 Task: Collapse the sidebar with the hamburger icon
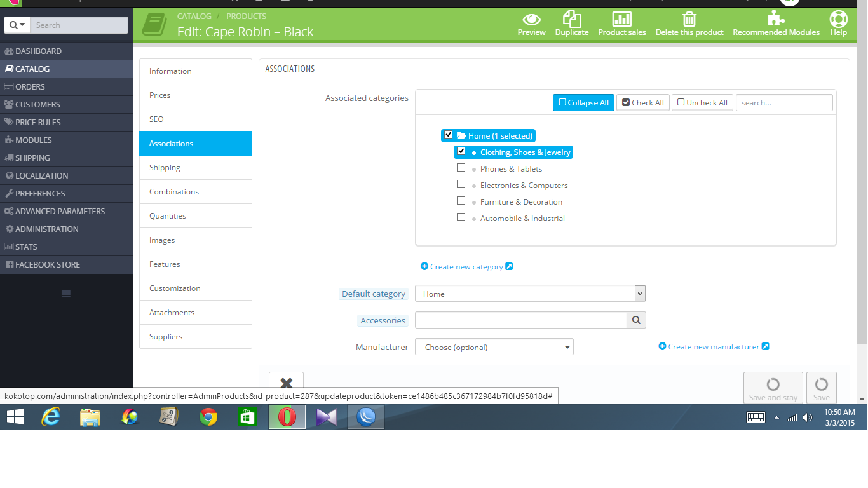click(x=66, y=294)
